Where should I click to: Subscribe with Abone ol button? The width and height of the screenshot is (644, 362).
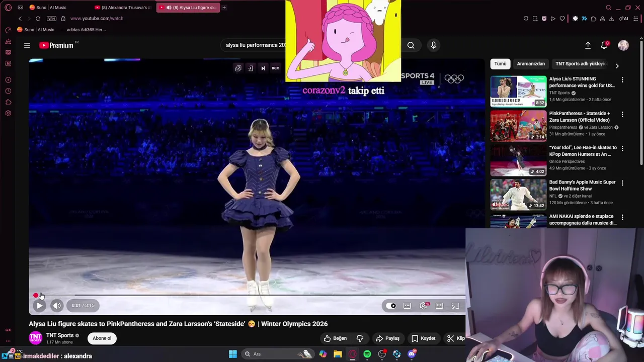(x=102, y=338)
